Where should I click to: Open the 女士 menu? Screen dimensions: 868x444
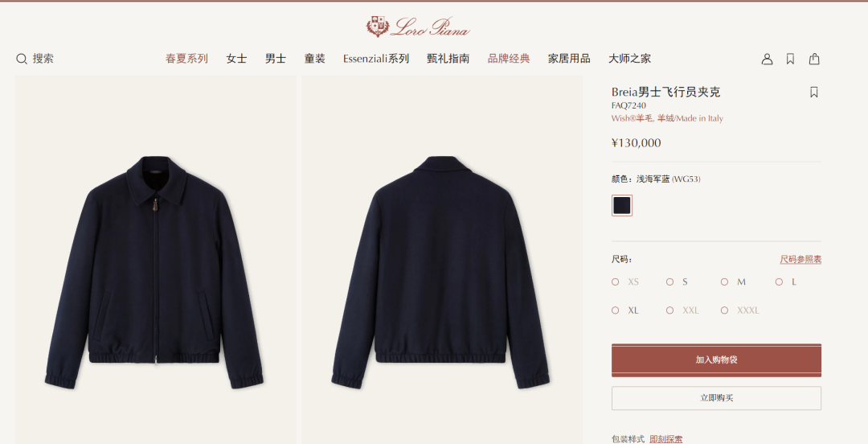236,59
